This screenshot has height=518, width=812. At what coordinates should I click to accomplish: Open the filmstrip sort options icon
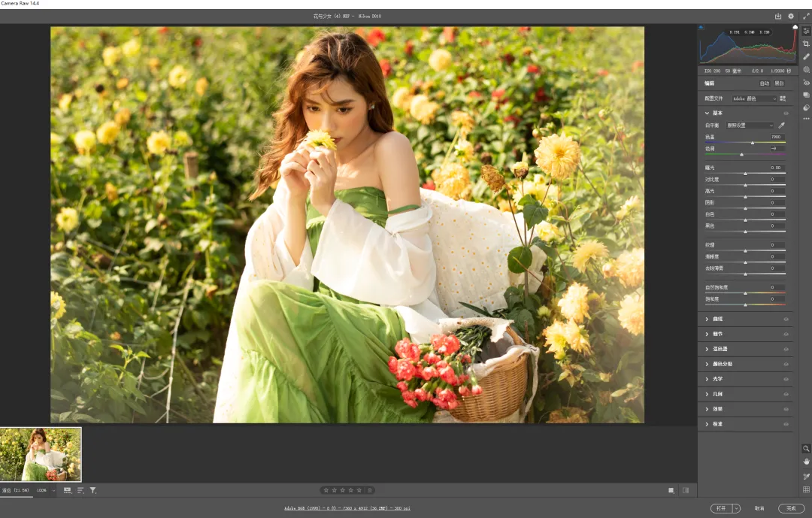click(x=80, y=490)
